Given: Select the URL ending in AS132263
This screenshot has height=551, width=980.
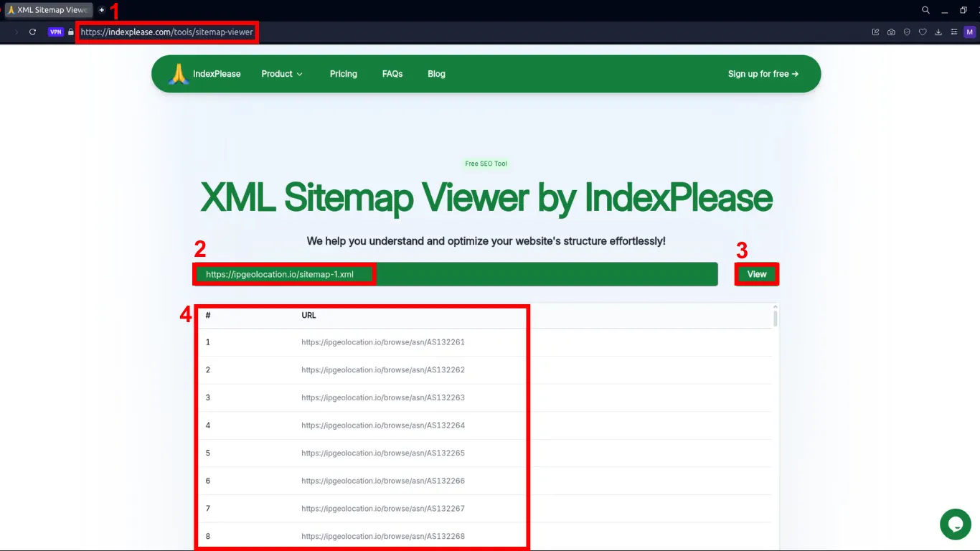Looking at the screenshot, I should 383,397.
